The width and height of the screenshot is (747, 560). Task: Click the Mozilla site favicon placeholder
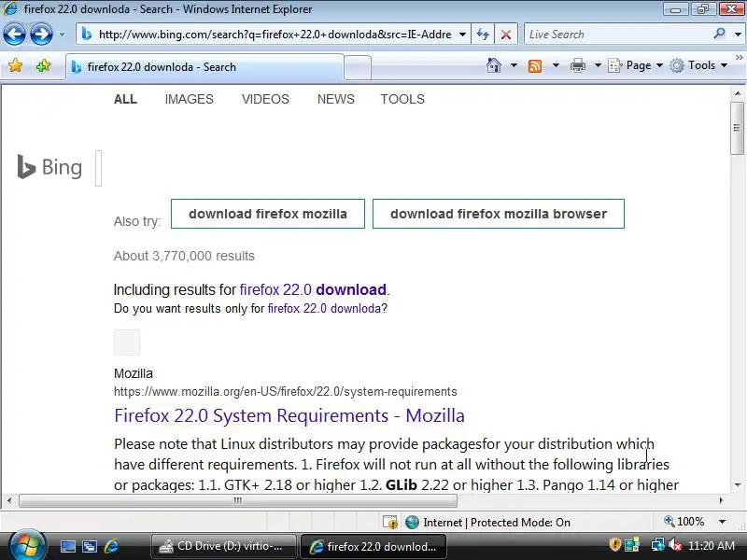[127, 342]
